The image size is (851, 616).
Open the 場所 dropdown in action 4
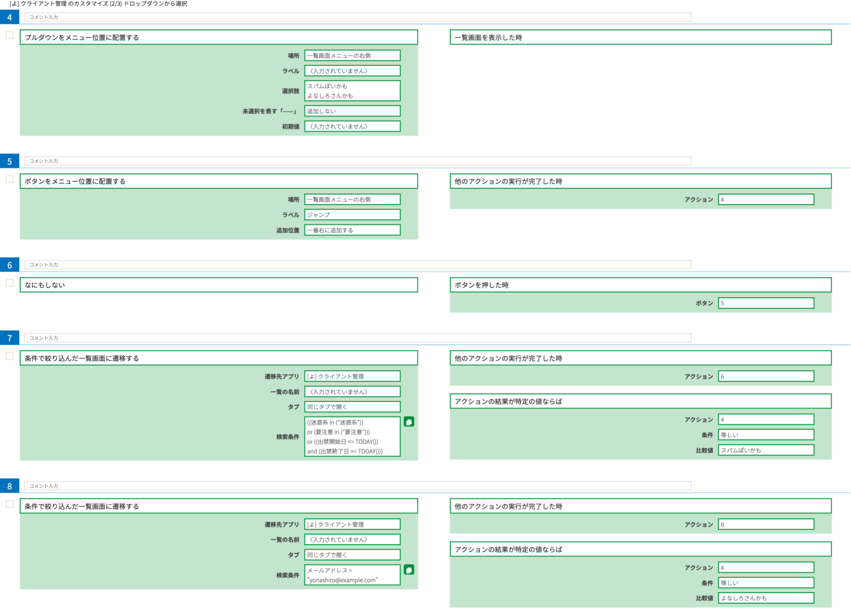tap(352, 56)
